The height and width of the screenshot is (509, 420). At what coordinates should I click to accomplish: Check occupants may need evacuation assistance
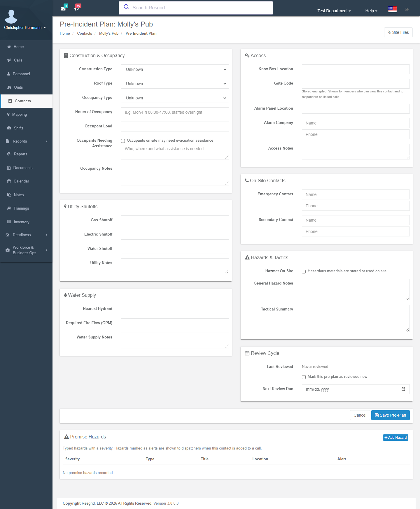[x=123, y=141]
